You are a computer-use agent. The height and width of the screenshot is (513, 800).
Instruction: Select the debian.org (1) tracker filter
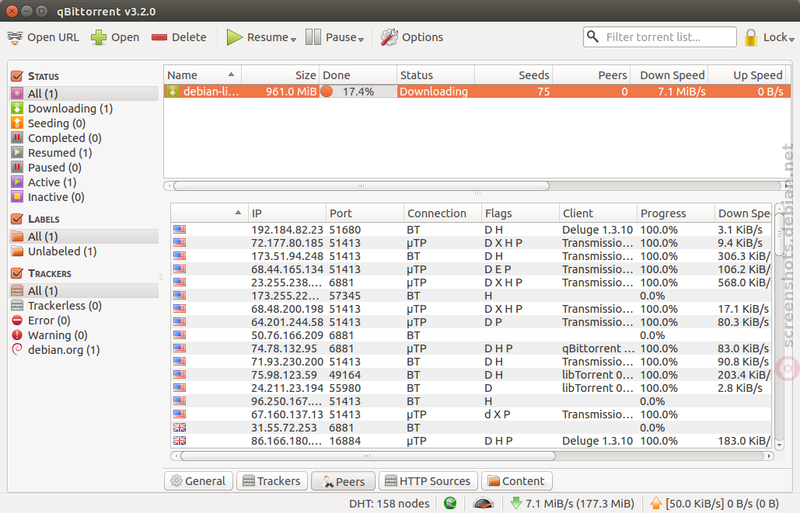tap(63, 350)
